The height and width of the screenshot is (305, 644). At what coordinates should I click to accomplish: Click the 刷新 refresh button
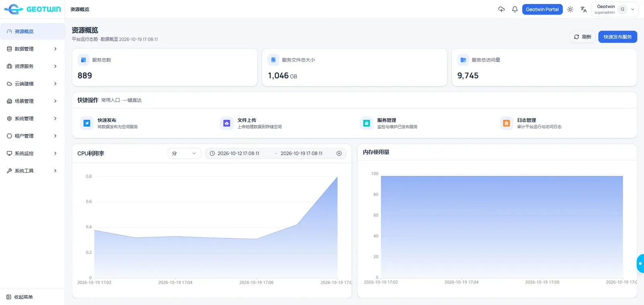(582, 37)
